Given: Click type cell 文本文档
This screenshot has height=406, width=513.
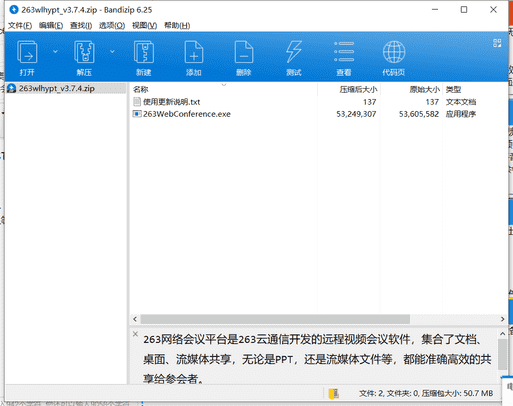Looking at the screenshot, I should click(461, 102).
